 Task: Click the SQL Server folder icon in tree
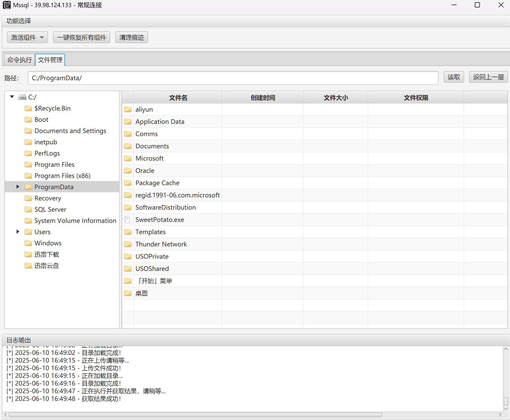click(x=28, y=209)
